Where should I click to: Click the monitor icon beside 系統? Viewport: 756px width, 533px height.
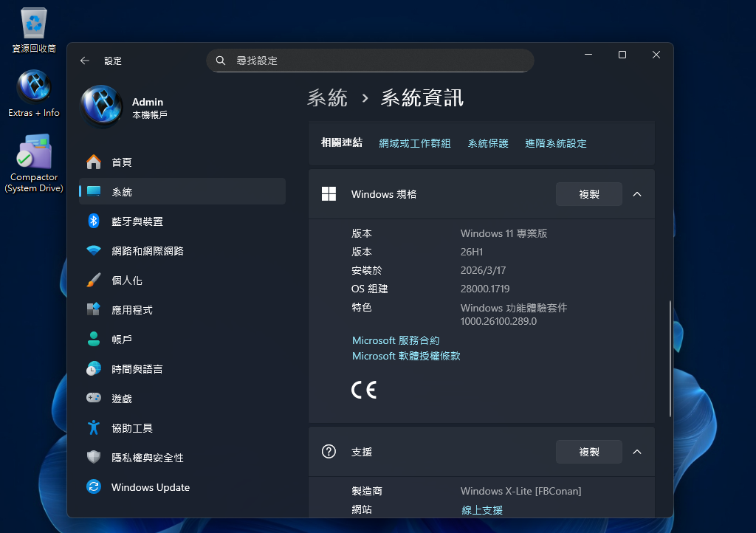[x=94, y=191]
